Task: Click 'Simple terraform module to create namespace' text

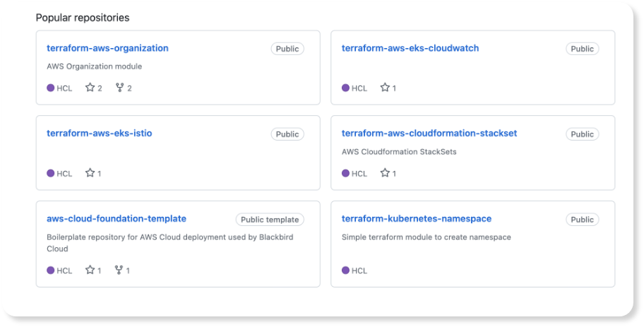Action: pyautogui.click(x=427, y=237)
